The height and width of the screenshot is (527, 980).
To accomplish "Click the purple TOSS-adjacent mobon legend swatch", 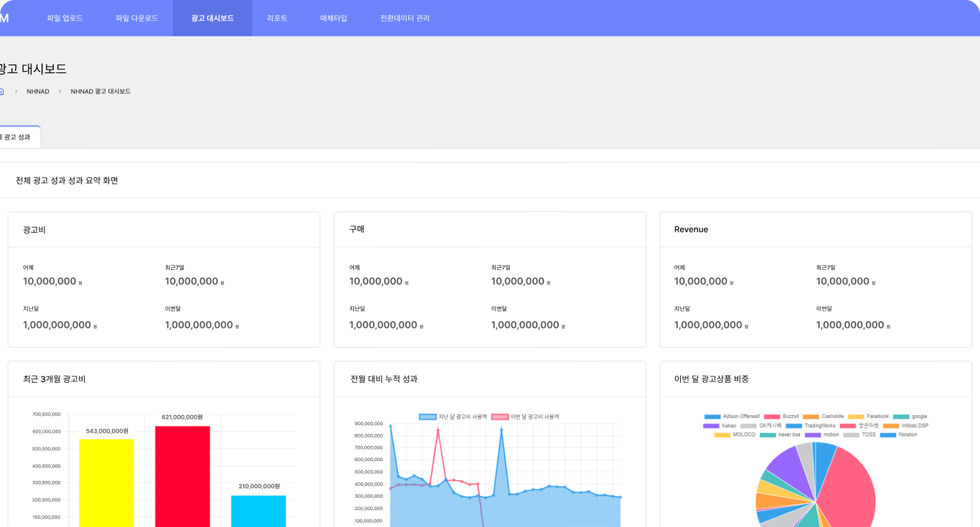I will (813, 435).
